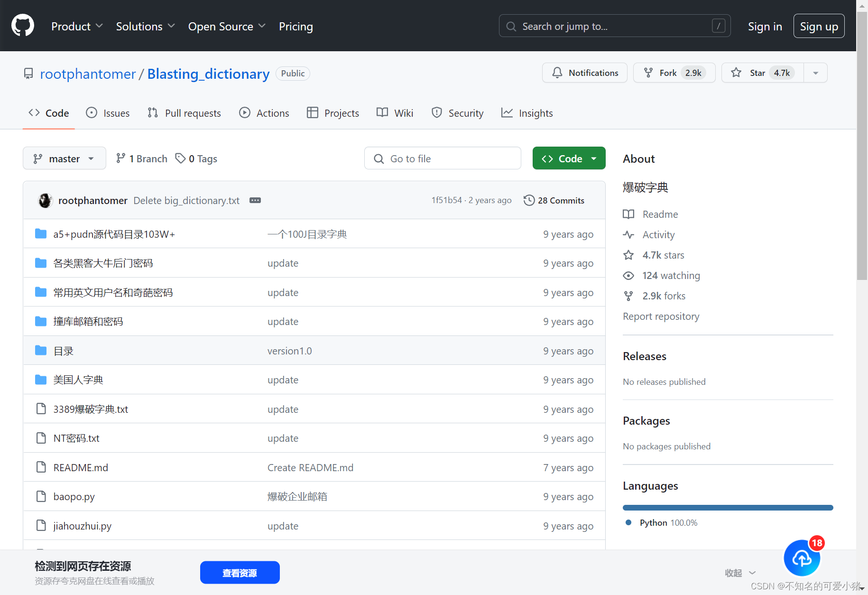Viewport: 868px width, 595px height.
Task: Collapse the banner with 收起
Action: 740,573
